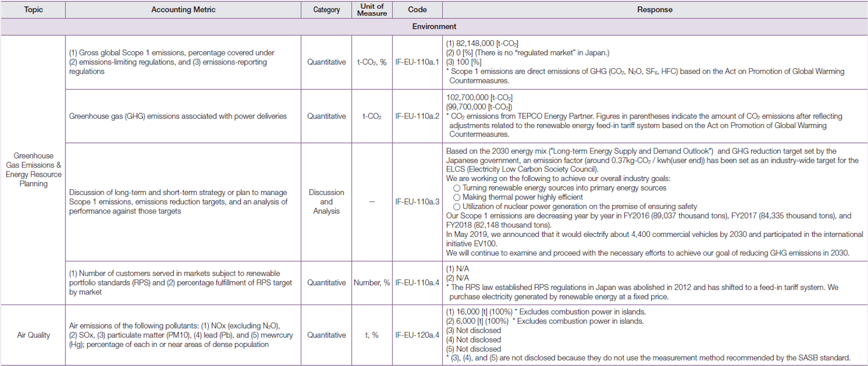Click code IF-EU-110a.4
Image resolution: width=868 pixels, height=366 pixels.
point(417,282)
